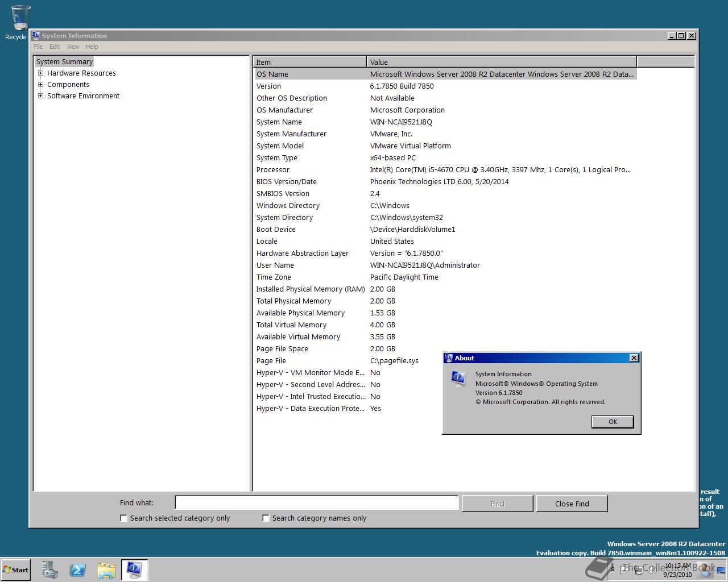
Task: Click the 3.55 GB virtual memory value
Action: point(382,336)
